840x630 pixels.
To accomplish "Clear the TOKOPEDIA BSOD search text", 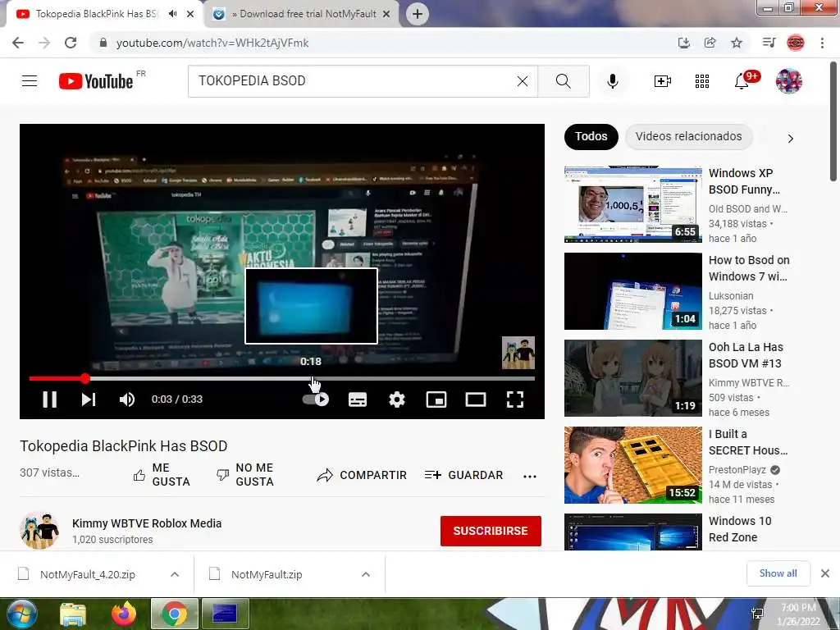I will click(x=523, y=81).
